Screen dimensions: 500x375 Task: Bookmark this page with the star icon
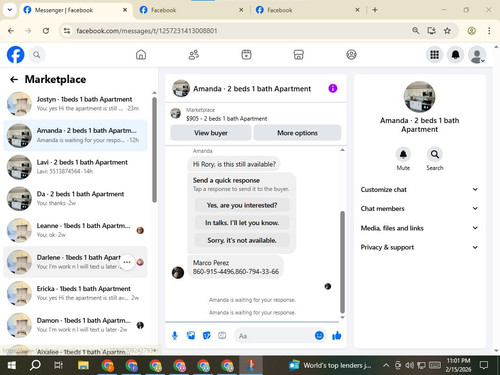(447, 31)
